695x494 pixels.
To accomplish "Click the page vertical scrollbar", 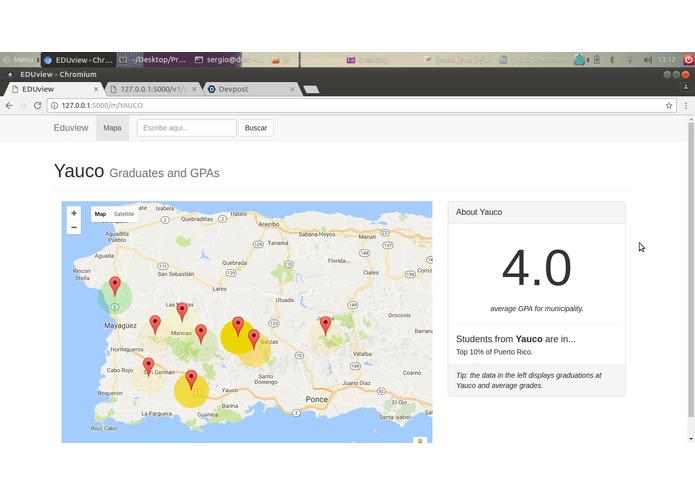I will 691,270.
